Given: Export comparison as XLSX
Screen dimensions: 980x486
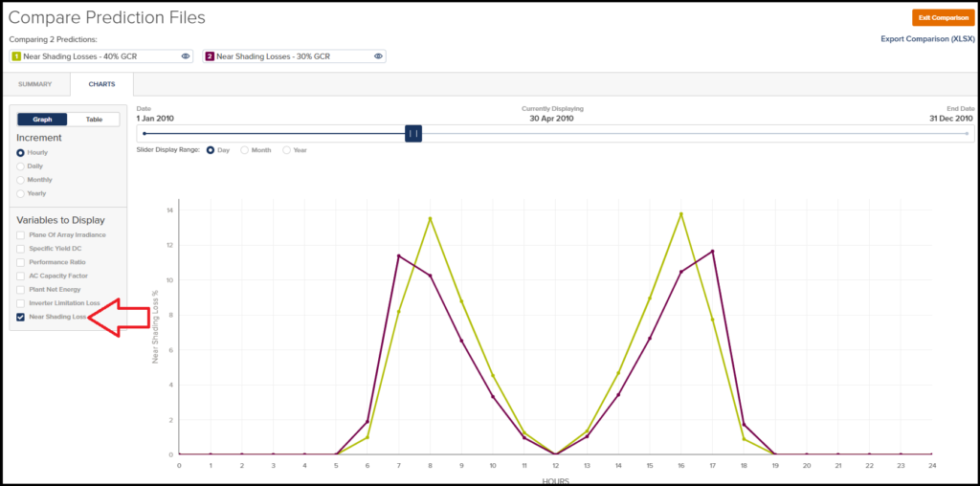Looking at the screenshot, I should pyautogui.click(x=927, y=38).
